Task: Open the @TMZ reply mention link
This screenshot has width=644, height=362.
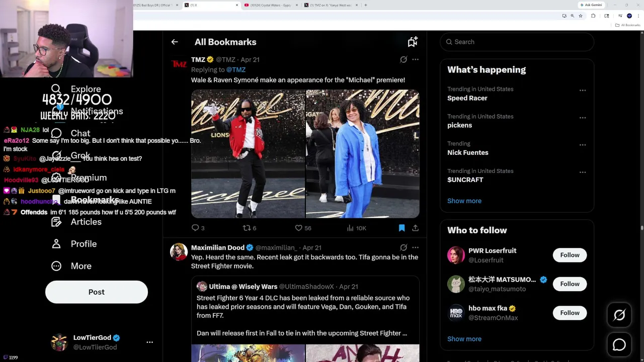Action: (x=236, y=70)
